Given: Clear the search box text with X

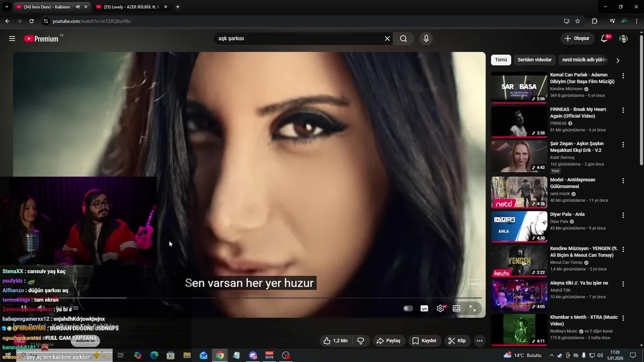Looking at the screenshot, I should (387, 39).
